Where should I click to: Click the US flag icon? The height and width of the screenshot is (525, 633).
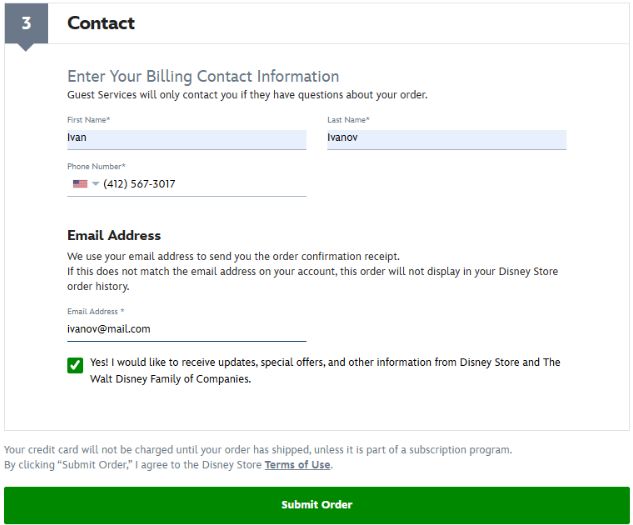point(79,184)
